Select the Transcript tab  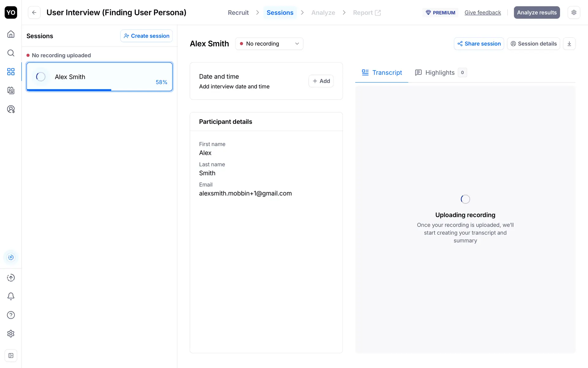point(382,73)
